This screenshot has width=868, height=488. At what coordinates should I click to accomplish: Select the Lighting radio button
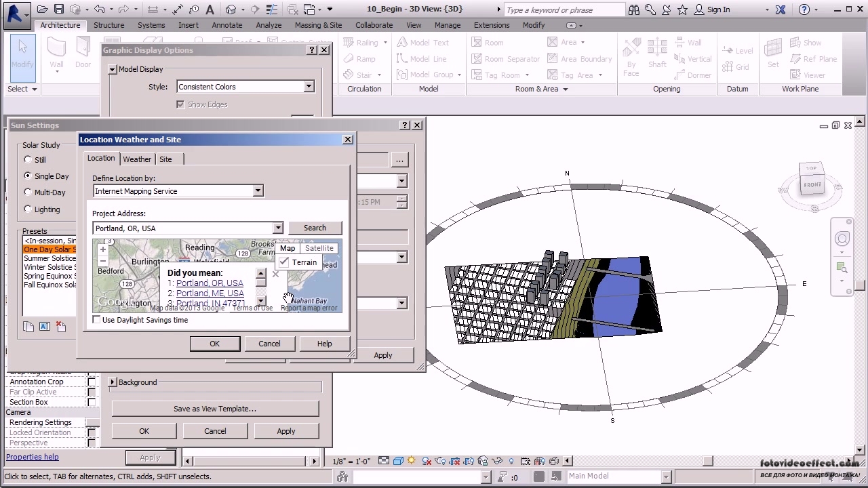[x=28, y=209]
